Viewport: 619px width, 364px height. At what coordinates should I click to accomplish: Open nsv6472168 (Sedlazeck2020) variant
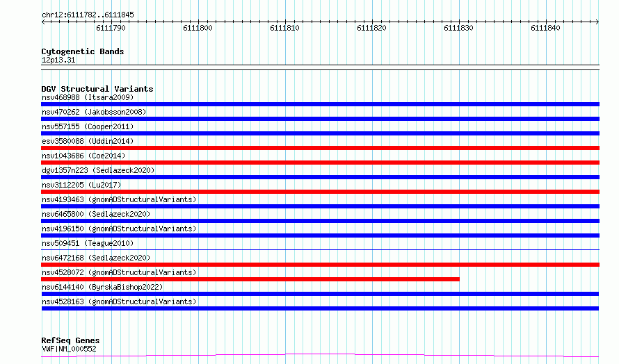point(96,258)
